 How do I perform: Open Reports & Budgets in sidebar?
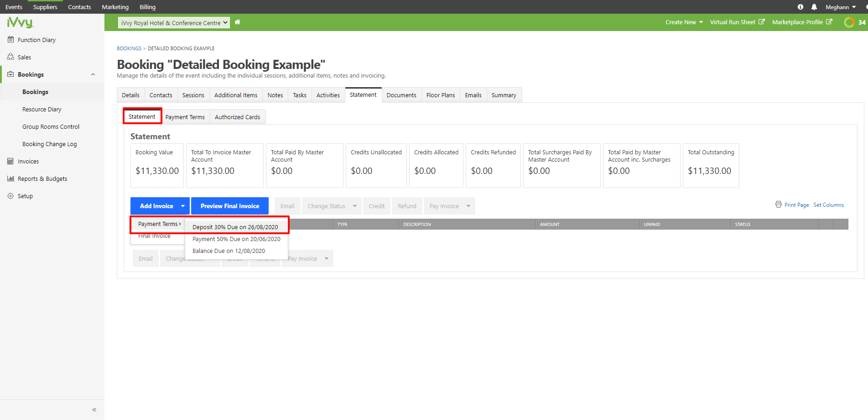pyautogui.click(x=42, y=178)
